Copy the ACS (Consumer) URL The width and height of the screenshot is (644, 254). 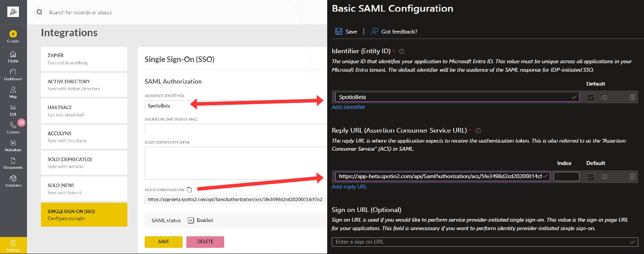pos(189,190)
